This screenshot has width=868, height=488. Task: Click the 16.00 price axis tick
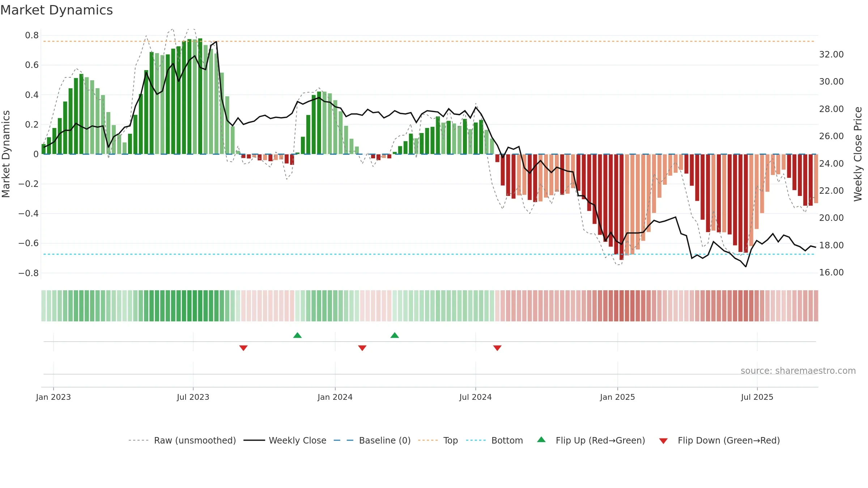point(831,273)
